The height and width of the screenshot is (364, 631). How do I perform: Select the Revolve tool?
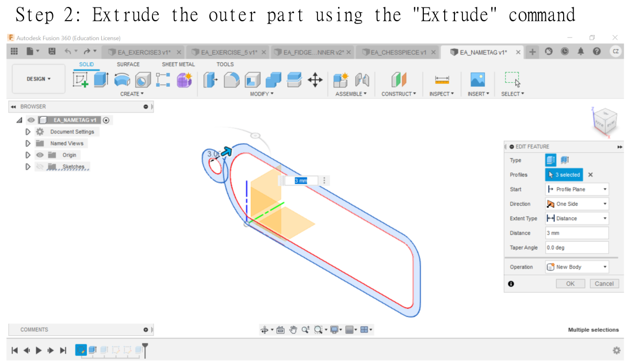(123, 81)
